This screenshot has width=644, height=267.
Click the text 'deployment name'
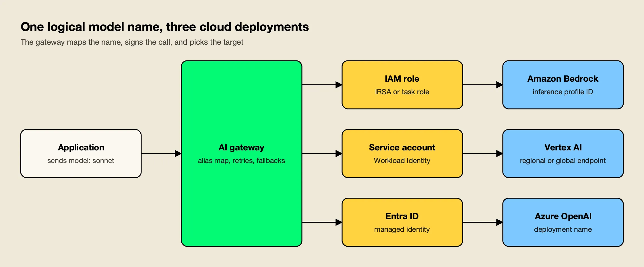tap(563, 229)
